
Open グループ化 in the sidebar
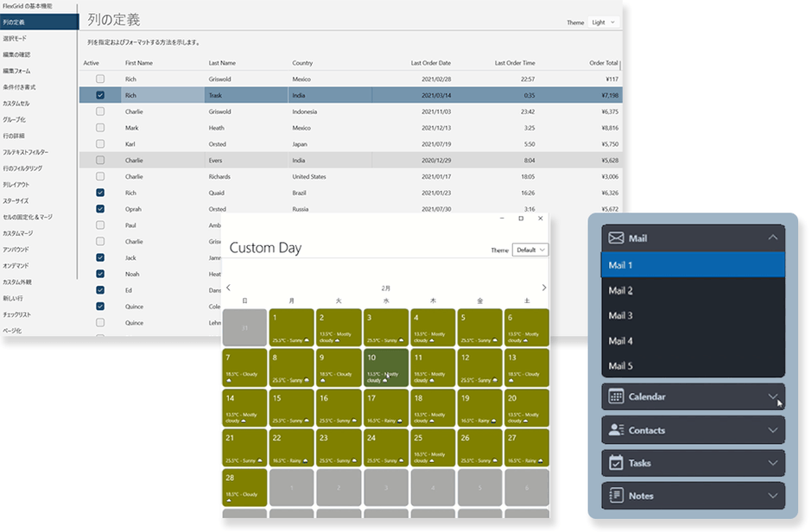(x=16, y=119)
